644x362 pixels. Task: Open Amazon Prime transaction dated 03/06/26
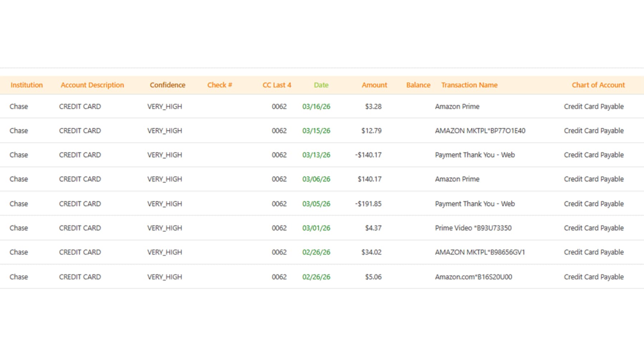tap(457, 179)
